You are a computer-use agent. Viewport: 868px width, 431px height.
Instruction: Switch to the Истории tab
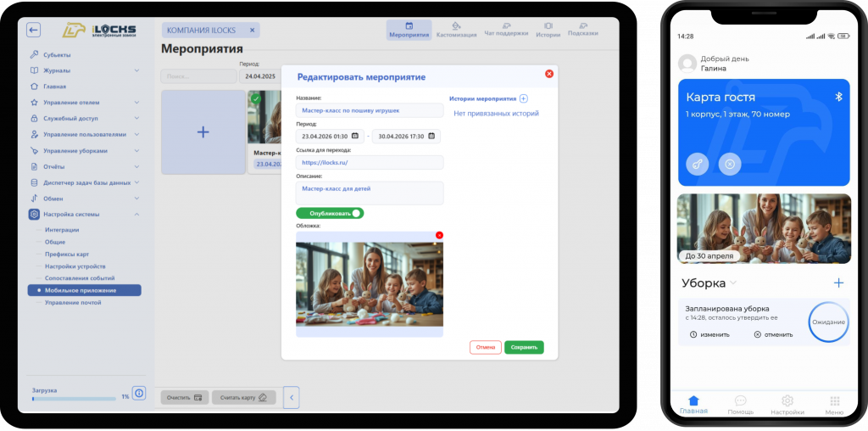point(548,30)
